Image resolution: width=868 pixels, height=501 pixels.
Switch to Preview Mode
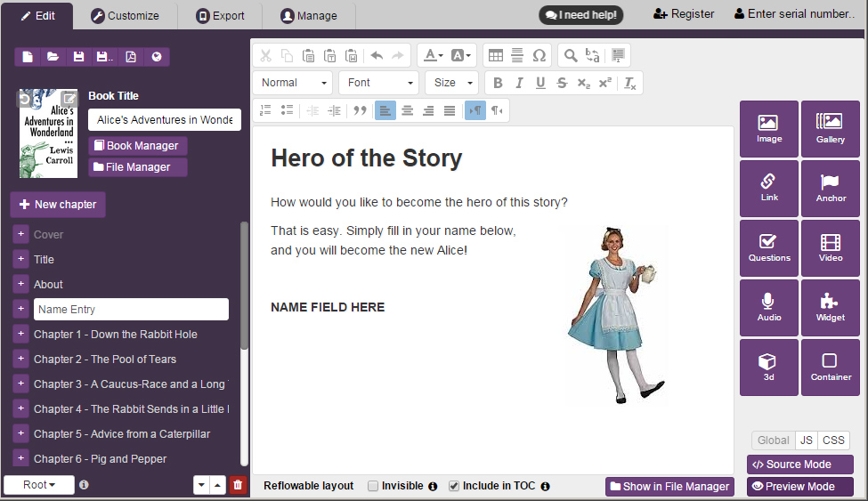point(799,487)
